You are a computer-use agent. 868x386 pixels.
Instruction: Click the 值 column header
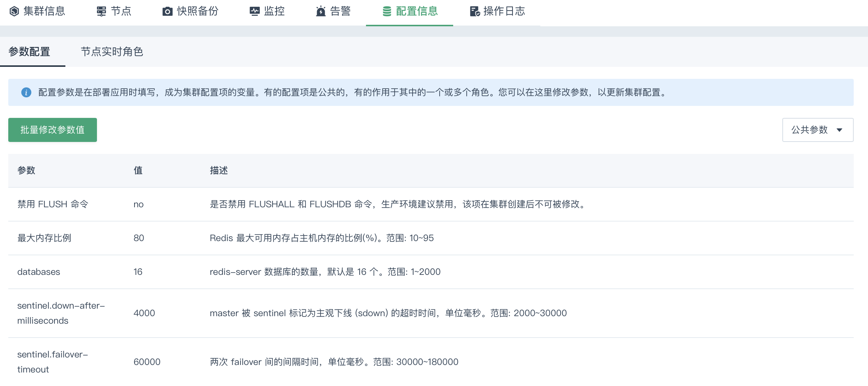point(138,170)
